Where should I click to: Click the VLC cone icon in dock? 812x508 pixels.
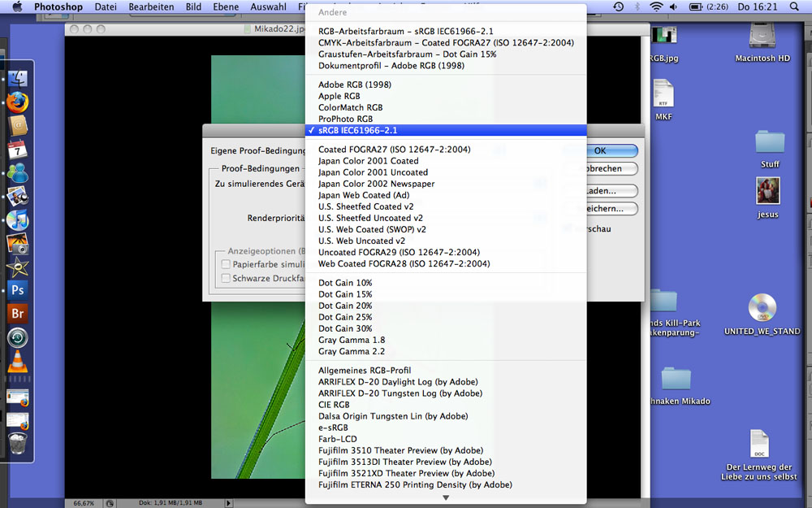pos(18,363)
